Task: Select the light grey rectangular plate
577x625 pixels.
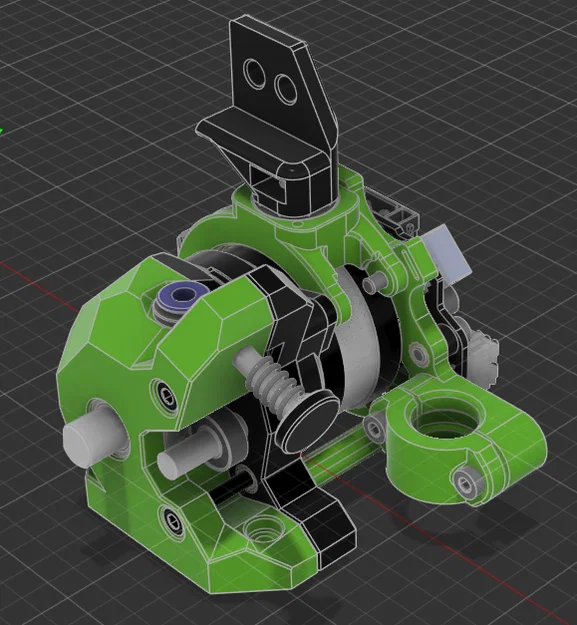Action: pos(446,252)
